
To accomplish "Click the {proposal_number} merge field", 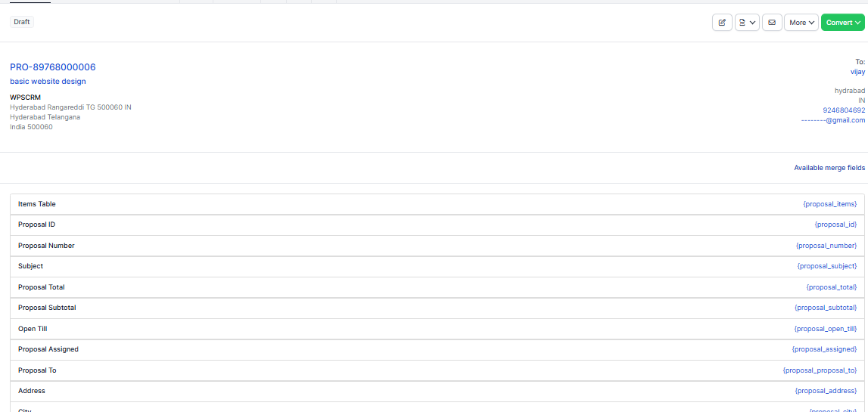I will [x=826, y=246].
